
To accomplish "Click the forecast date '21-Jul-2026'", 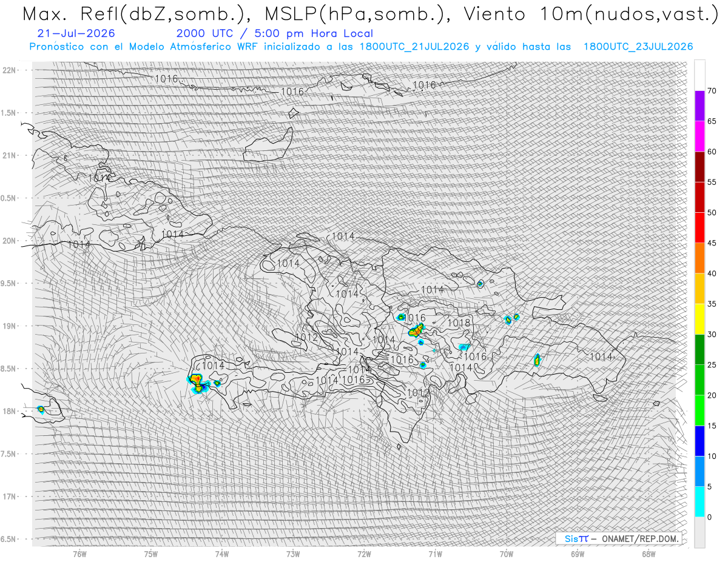I will click(75, 34).
